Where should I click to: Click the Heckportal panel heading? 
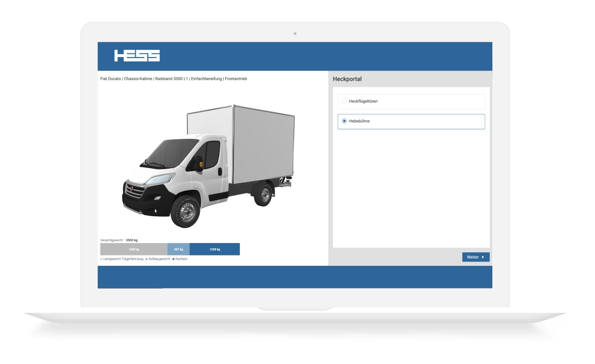tap(347, 79)
